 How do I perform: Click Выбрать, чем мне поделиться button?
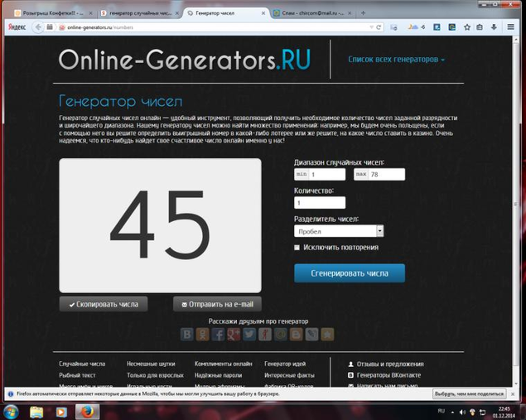click(469, 393)
